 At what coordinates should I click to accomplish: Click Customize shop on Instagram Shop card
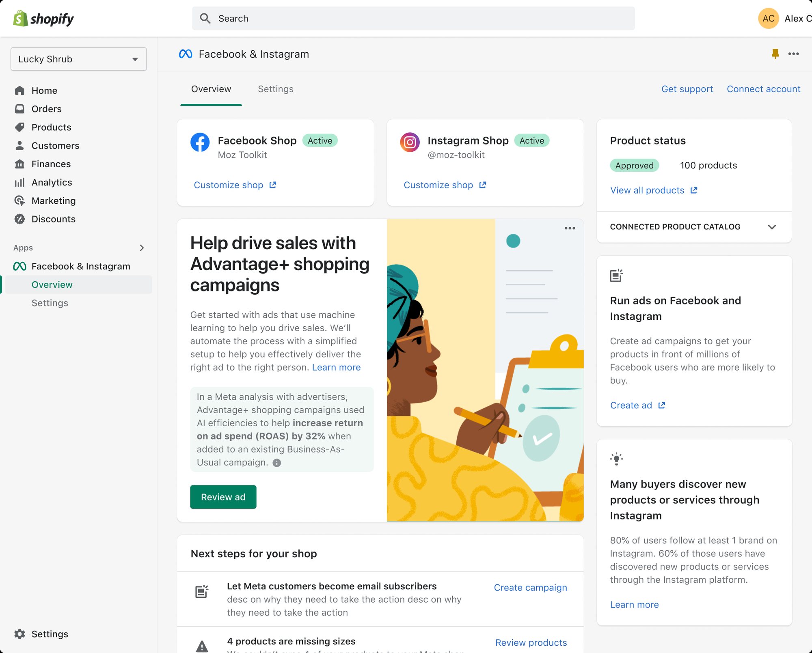click(445, 185)
